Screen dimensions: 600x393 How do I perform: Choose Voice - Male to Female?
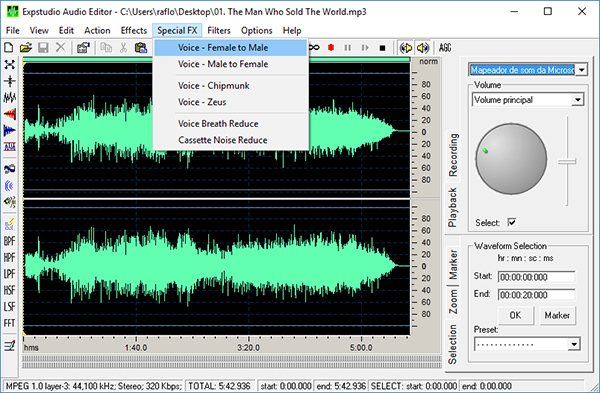231,64
